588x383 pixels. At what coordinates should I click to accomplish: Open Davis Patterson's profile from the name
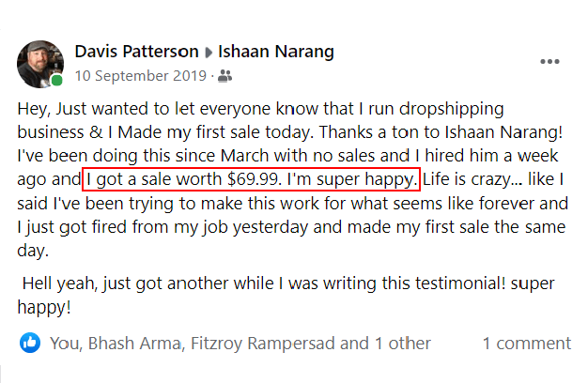[136, 52]
